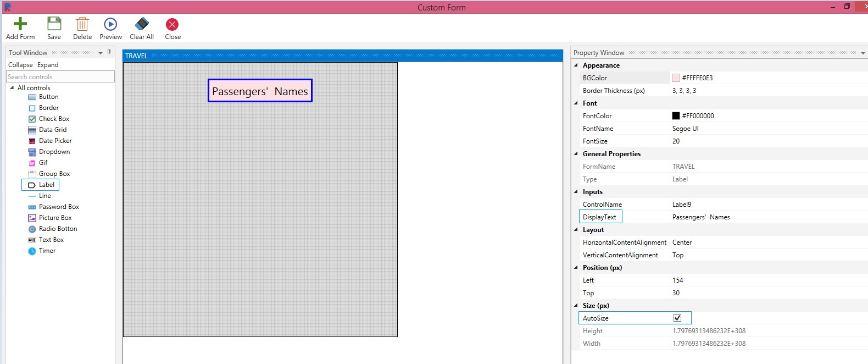868x364 pixels.
Task: Click the Clear All eraser icon
Action: [x=142, y=24]
